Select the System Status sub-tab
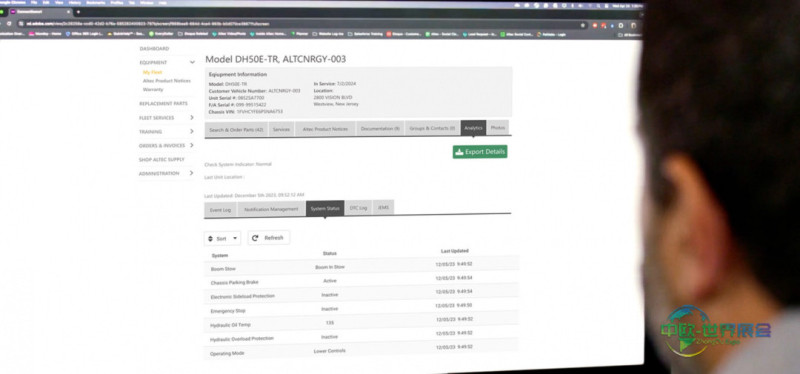The width and height of the screenshot is (800, 374). [325, 208]
